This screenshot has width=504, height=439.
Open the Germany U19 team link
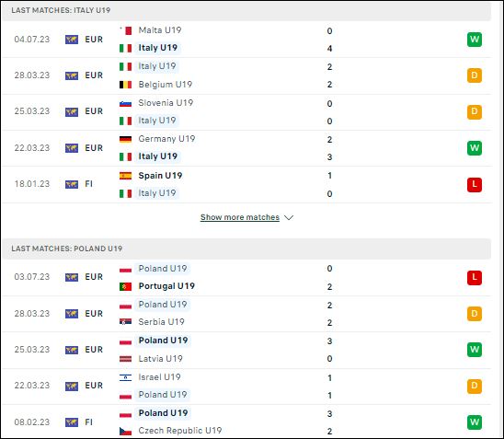[166, 139]
